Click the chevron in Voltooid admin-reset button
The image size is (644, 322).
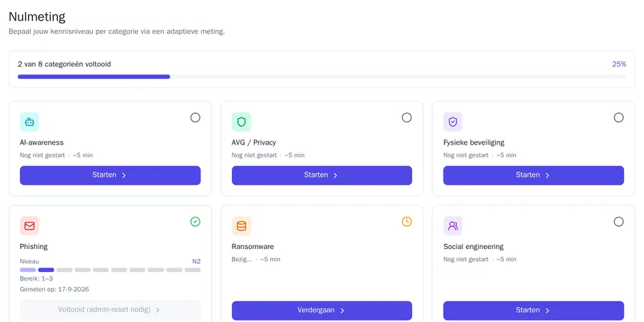(157, 310)
